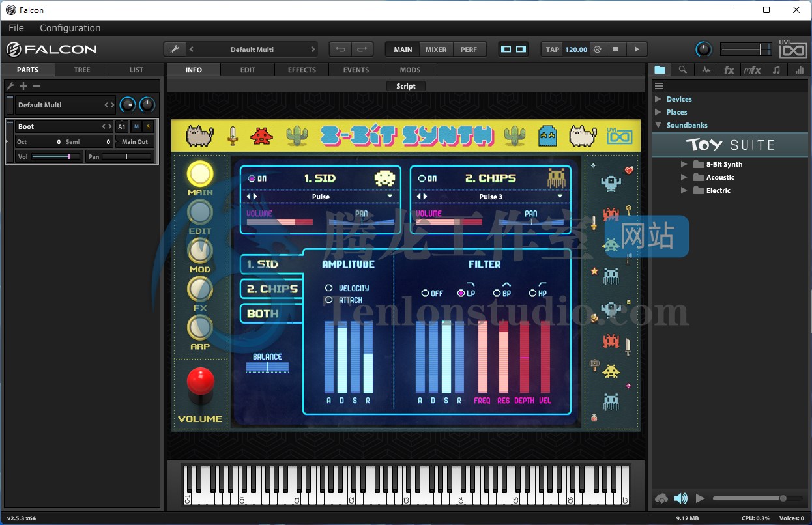812x525 pixels.
Task: Click the space invader icon in 1. SID panel
Action: [x=384, y=178]
